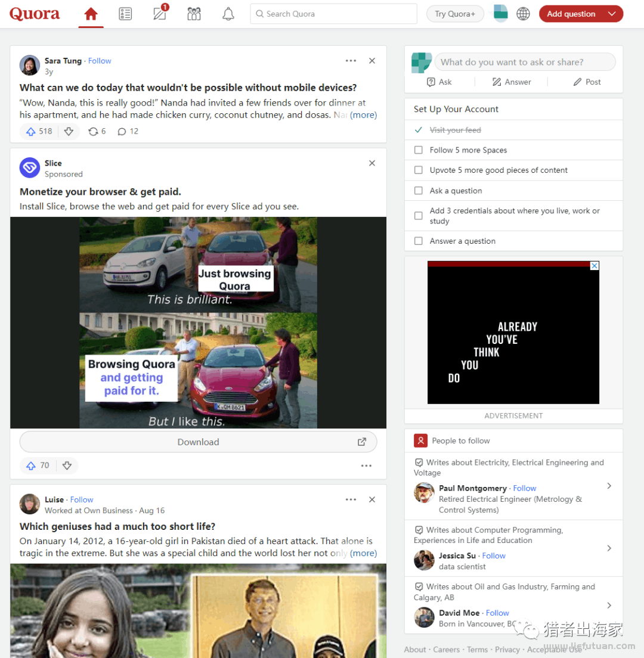Expand Sara Tung's answer via (more)
644x658 pixels.
(x=364, y=115)
